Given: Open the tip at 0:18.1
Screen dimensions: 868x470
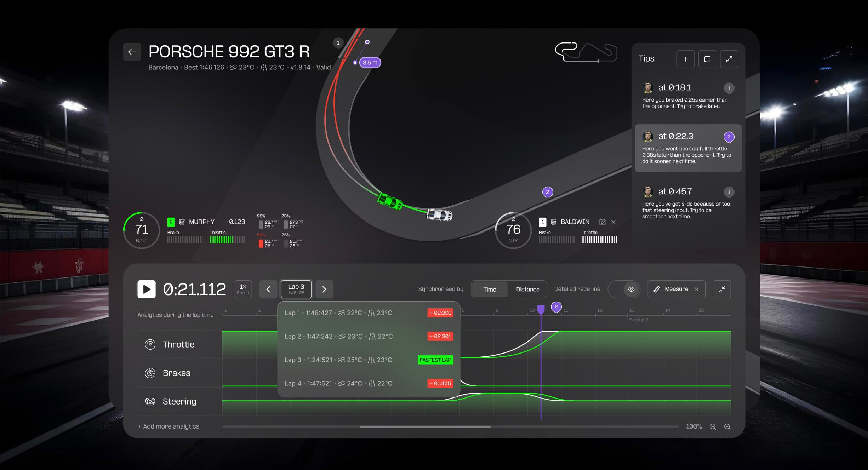Looking at the screenshot, I should pos(688,96).
